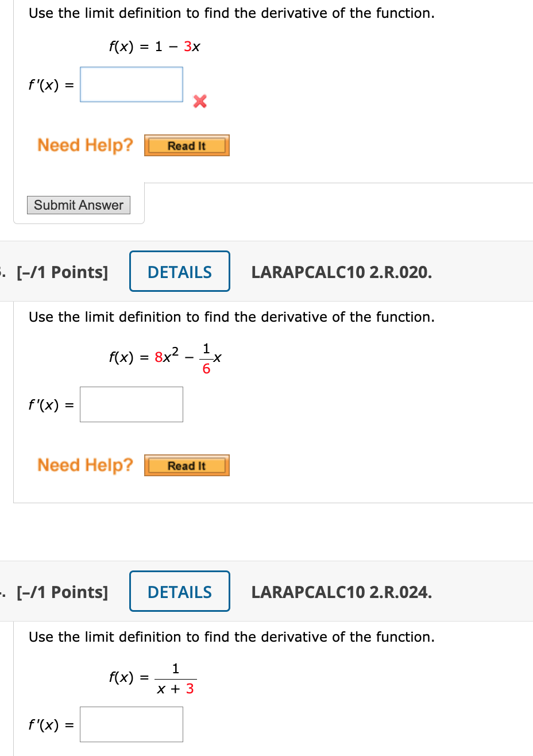Click the exercise title LARAPCALC10 2.R.024
Image resolution: width=533 pixels, height=756 pixels.
pyautogui.click(x=341, y=592)
